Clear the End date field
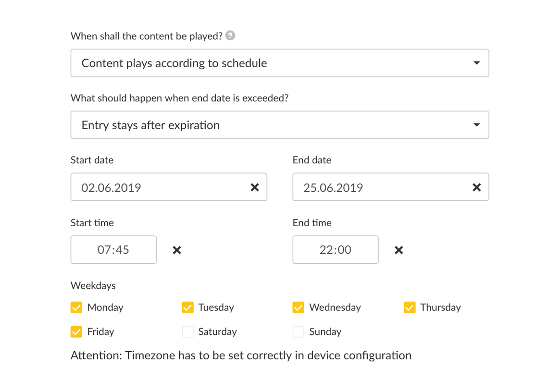The height and width of the screenshot is (392, 560). click(476, 187)
